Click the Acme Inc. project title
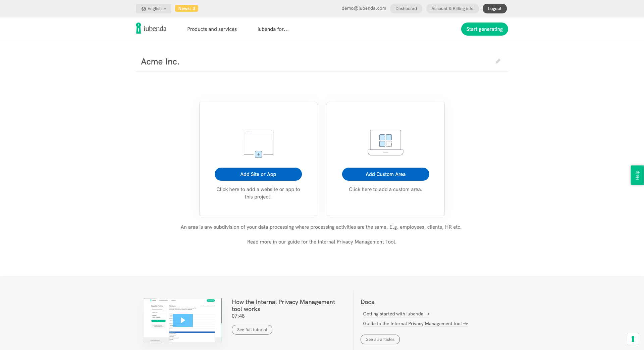 tap(160, 61)
